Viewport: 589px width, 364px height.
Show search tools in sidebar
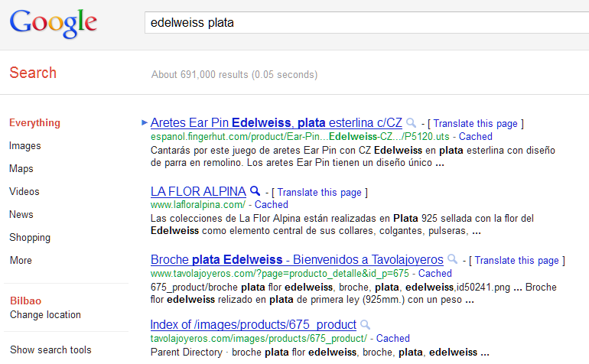50,349
